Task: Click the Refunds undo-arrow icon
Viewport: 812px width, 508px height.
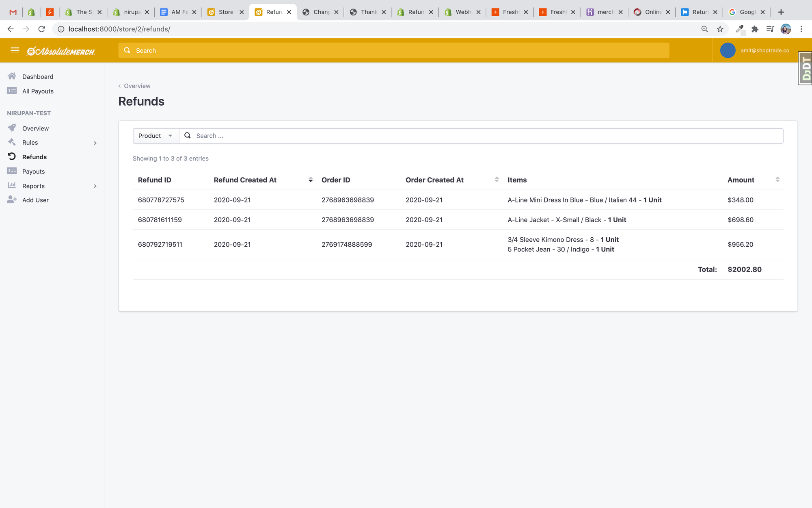Action: tap(12, 156)
